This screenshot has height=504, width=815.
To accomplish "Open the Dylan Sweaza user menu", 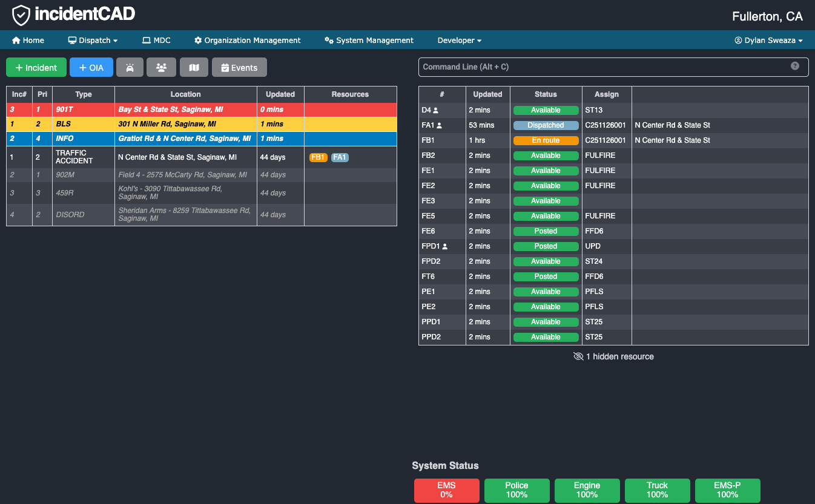I will (768, 41).
